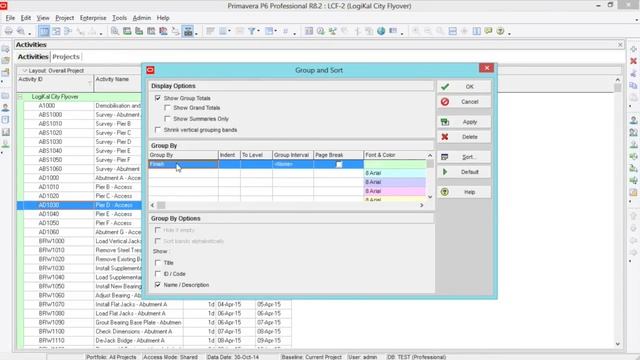Check the ID / Code option
This screenshot has height=360, width=640.
click(x=158, y=274)
